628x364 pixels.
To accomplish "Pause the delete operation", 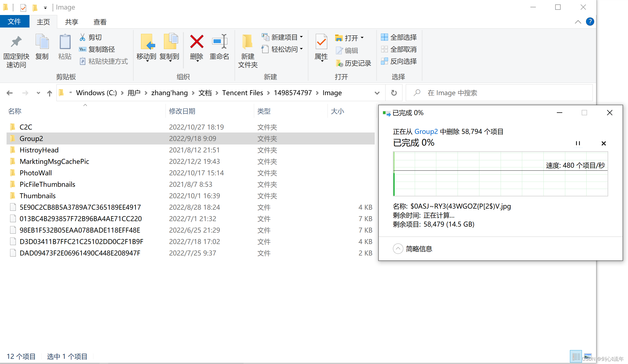I will pos(578,143).
